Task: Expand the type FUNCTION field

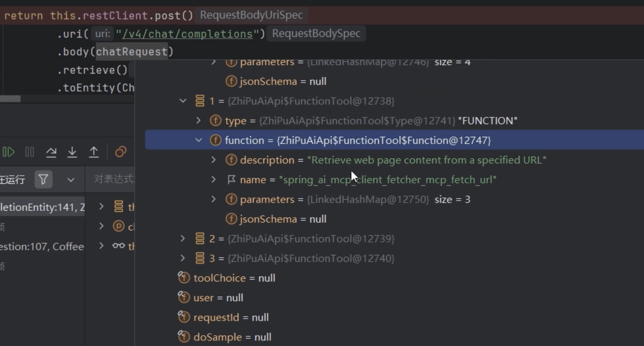Action: (x=199, y=121)
